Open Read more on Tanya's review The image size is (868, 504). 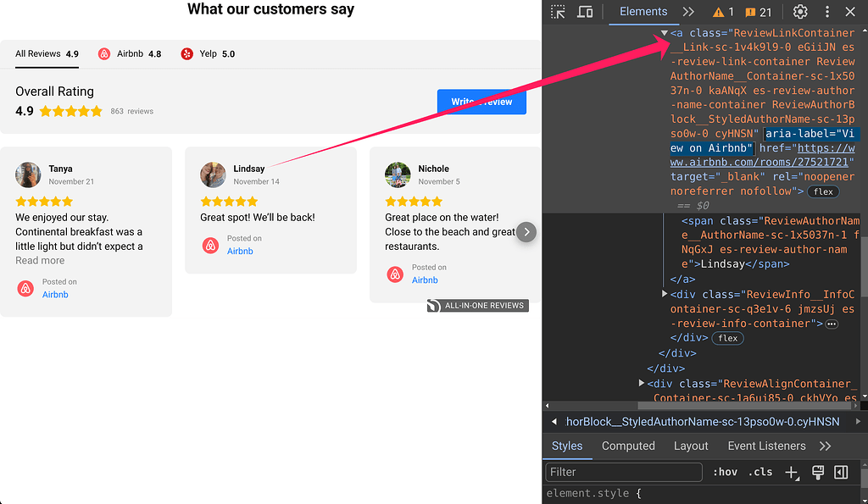coord(39,260)
